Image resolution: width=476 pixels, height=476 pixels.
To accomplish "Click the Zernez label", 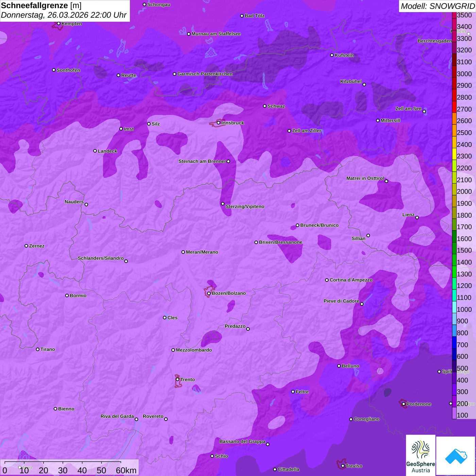I will [37, 246].
